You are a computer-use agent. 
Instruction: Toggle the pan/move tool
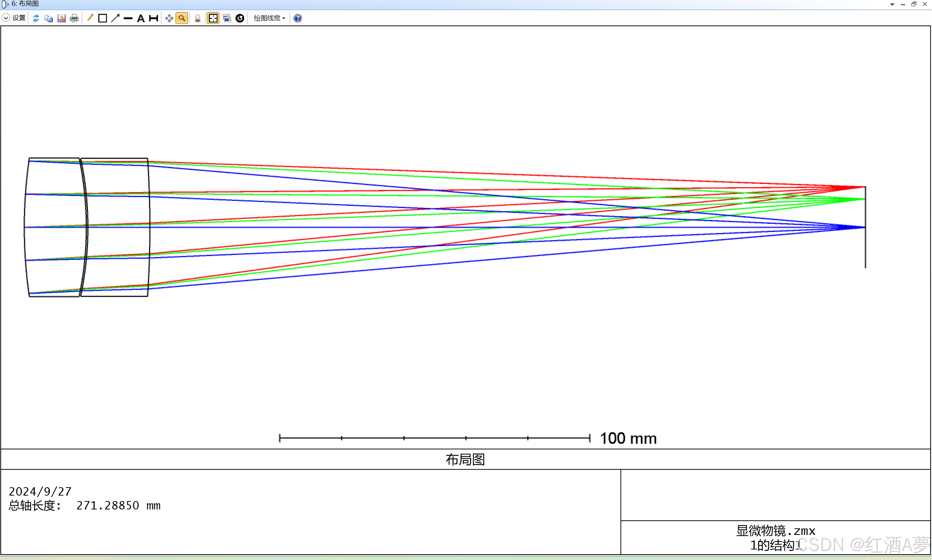(169, 18)
